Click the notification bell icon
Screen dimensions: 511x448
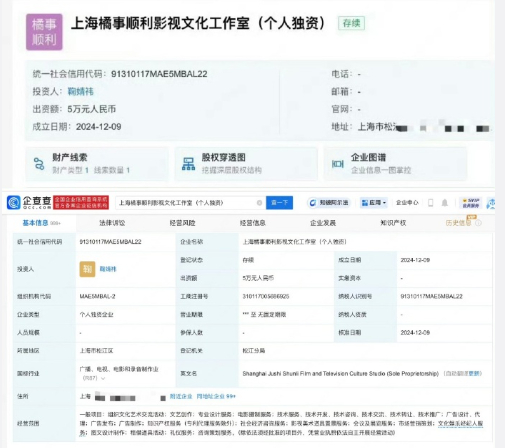pos(445,203)
